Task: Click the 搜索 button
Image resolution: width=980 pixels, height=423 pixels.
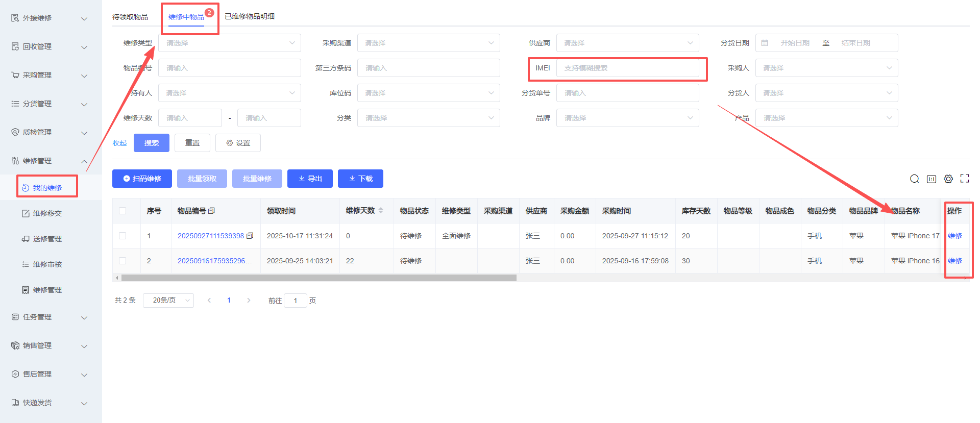Action: (x=151, y=143)
